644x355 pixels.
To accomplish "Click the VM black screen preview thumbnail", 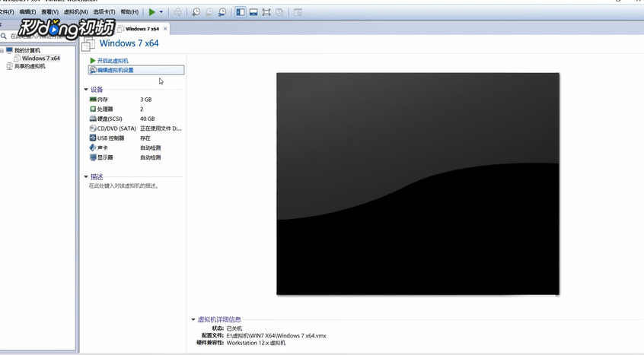I will [x=418, y=184].
